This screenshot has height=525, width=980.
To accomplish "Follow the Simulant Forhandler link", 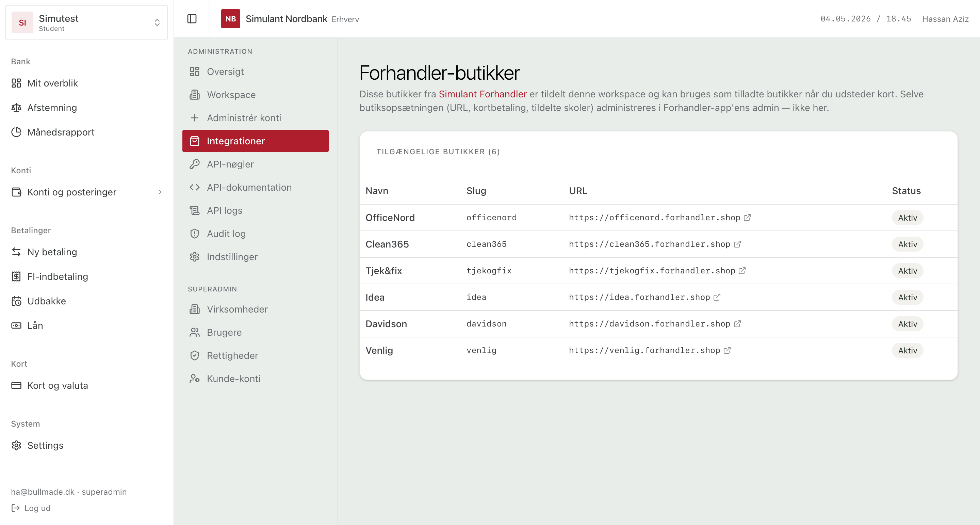I will 483,94.
